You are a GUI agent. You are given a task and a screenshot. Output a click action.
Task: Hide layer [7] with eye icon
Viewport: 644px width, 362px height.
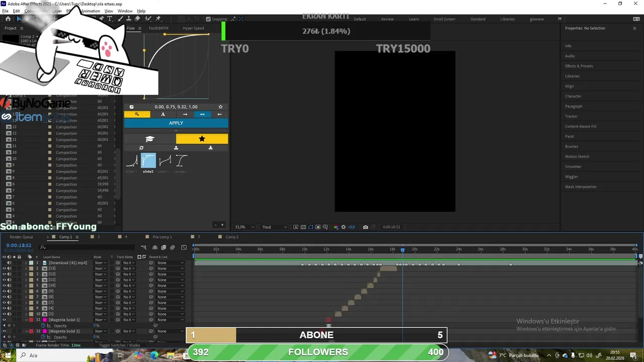[4, 303]
